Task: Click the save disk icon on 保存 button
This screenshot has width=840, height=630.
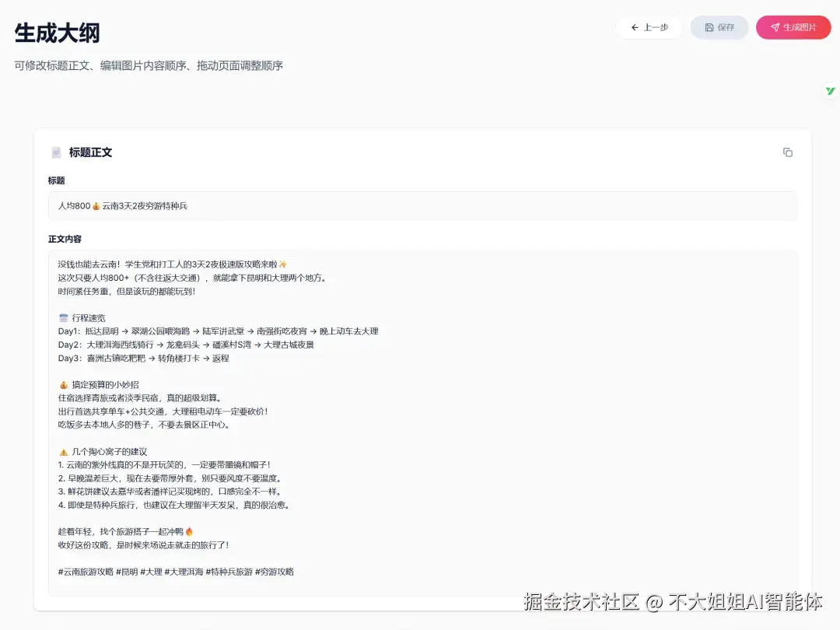Action: coord(708,27)
